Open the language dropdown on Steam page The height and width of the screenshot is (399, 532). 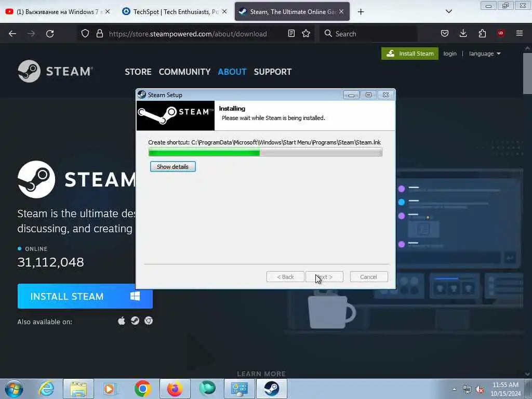tap(485, 54)
